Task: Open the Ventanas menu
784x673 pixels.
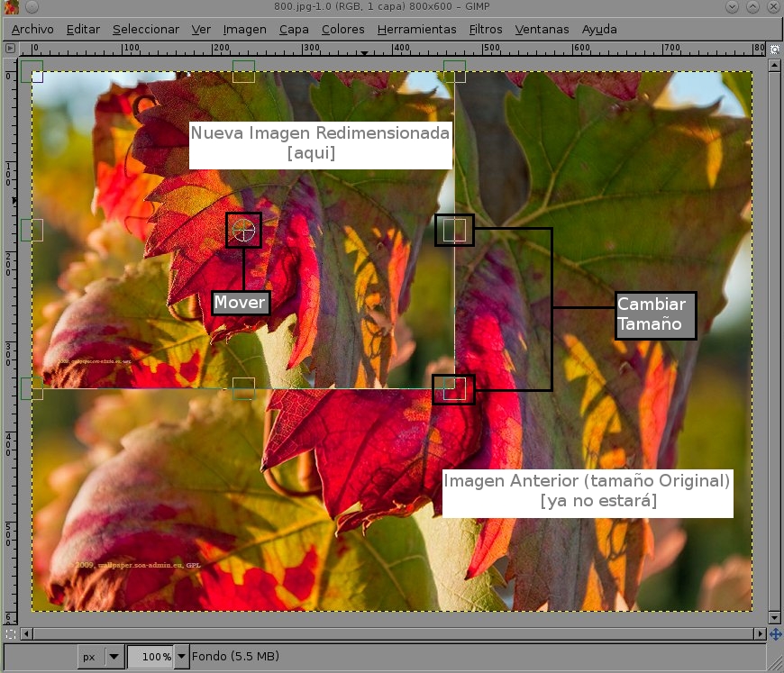Action: coord(542,30)
